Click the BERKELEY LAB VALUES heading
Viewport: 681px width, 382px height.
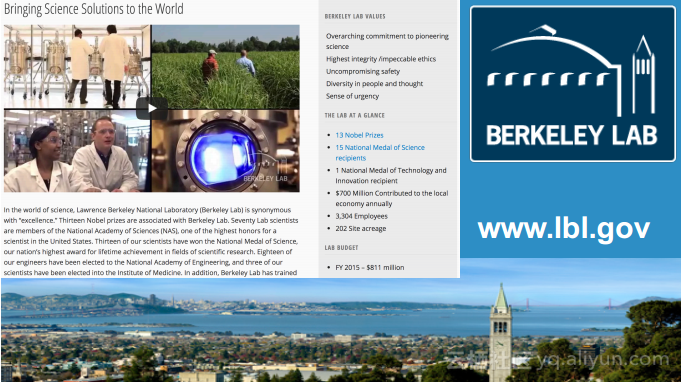tap(355, 16)
